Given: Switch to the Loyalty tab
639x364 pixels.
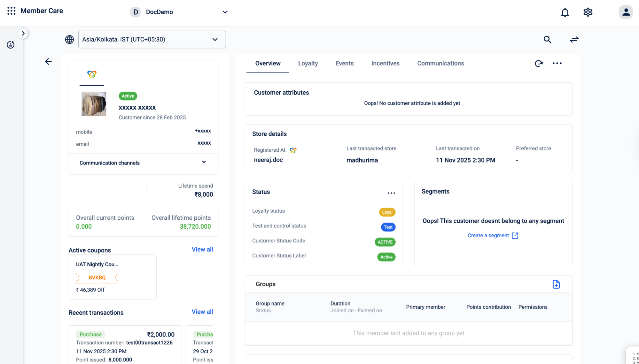Looking at the screenshot, I should pyautogui.click(x=308, y=64).
